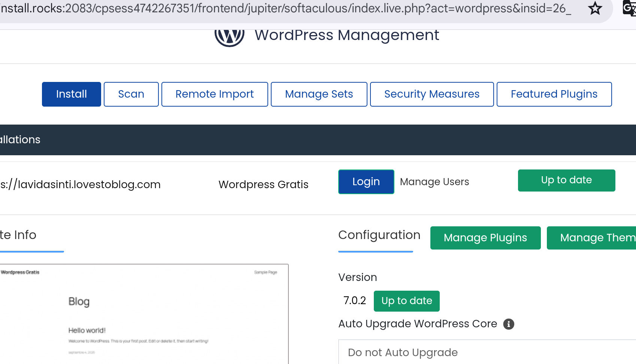The height and width of the screenshot is (364, 636).
Task: View Featured Plugins
Action: tap(554, 94)
